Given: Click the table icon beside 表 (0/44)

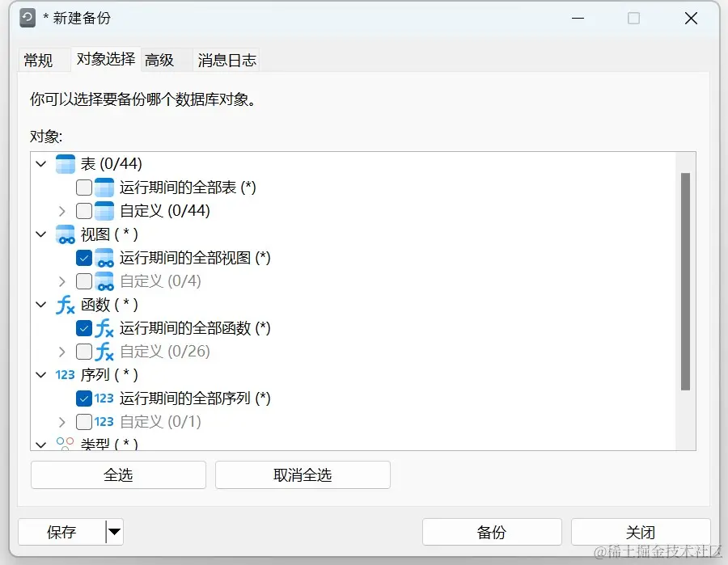Looking at the screenshot, I should [x=66, y=164].
